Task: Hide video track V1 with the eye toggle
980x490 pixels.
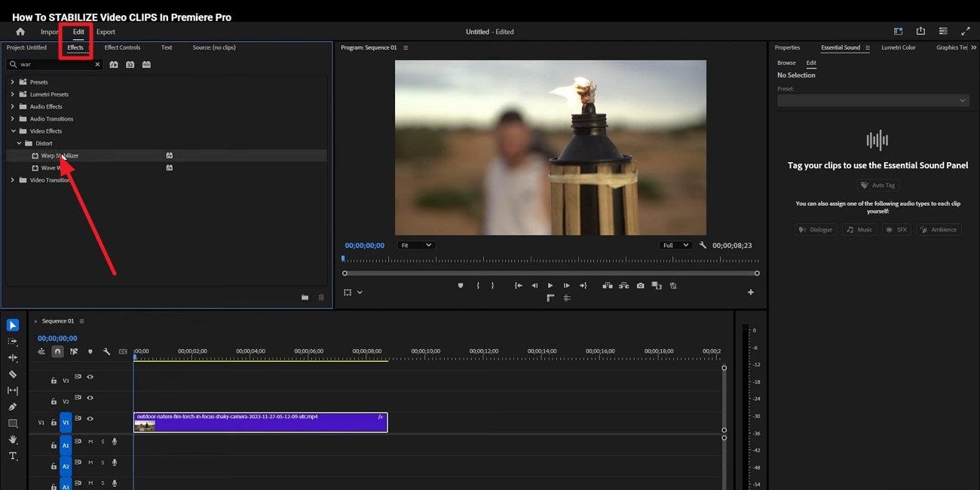Action: pyautogui.click(x=90, y=419)
